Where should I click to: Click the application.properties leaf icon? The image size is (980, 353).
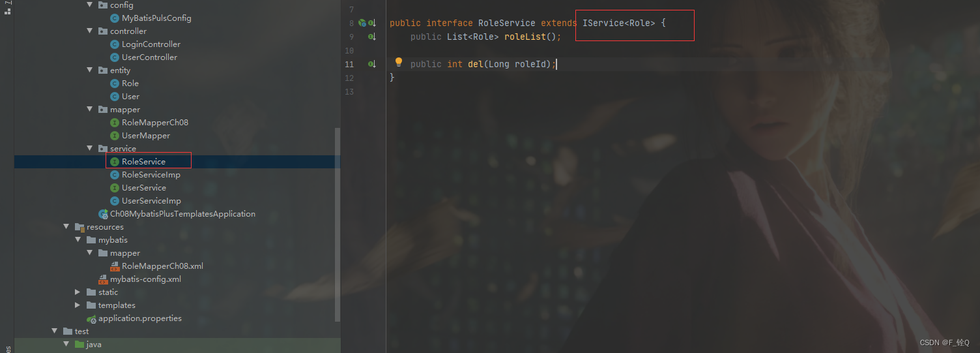[x=91, y=318]
